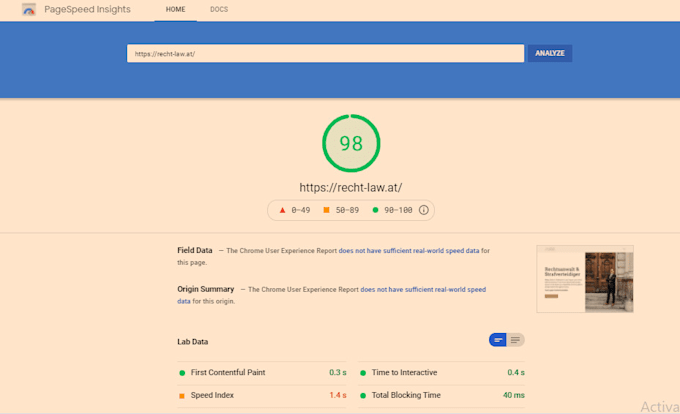Image resolution: width=680 pixels, height=414 pixels.
Task: Open the DOCS tab
Action: pyautogui.click(x=219, y=10)
